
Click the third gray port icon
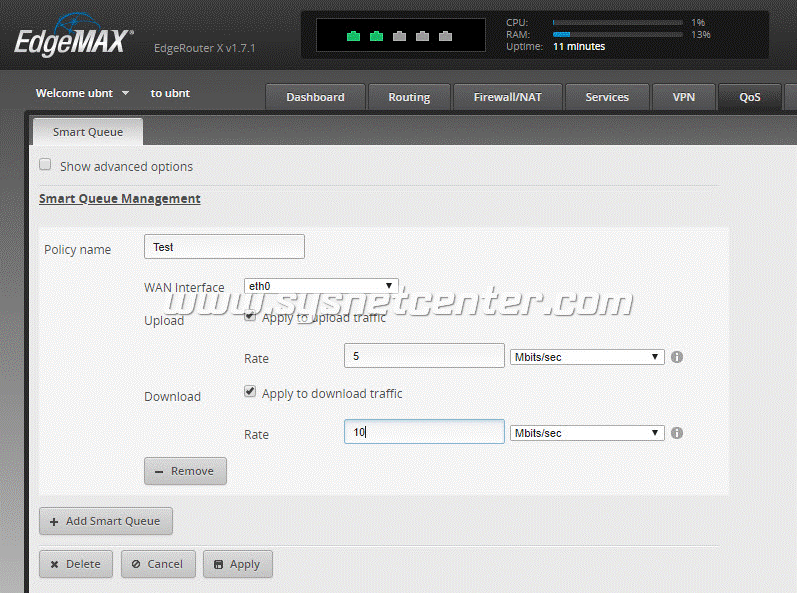click(400, 36)
